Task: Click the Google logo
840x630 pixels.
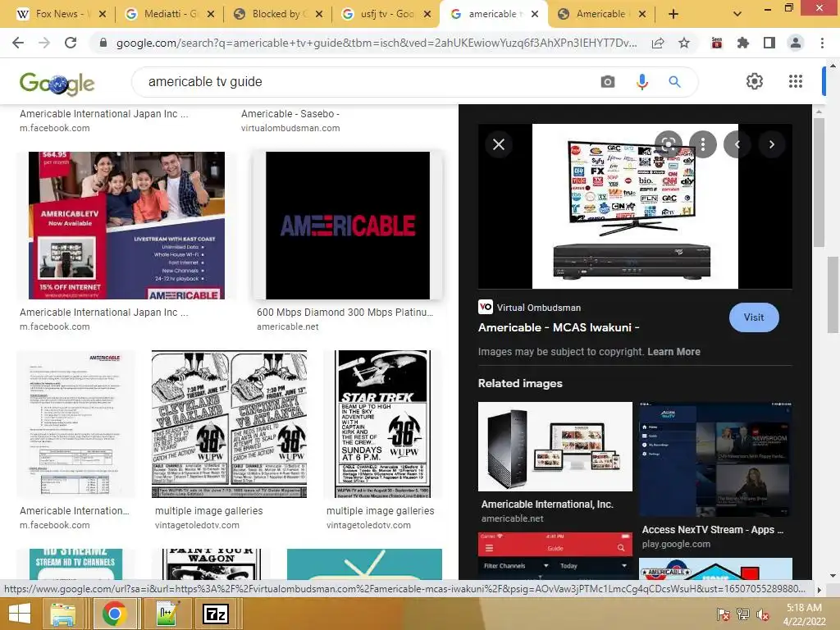Action: 57,83
